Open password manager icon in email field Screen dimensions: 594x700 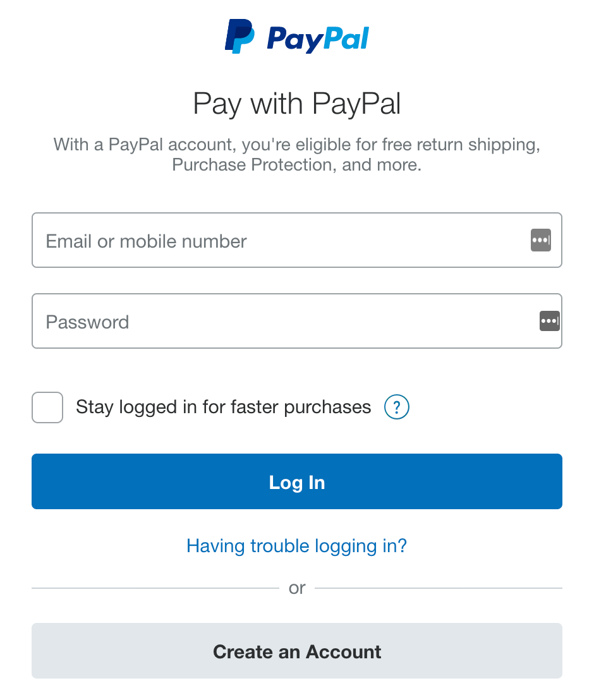[540, 240]
